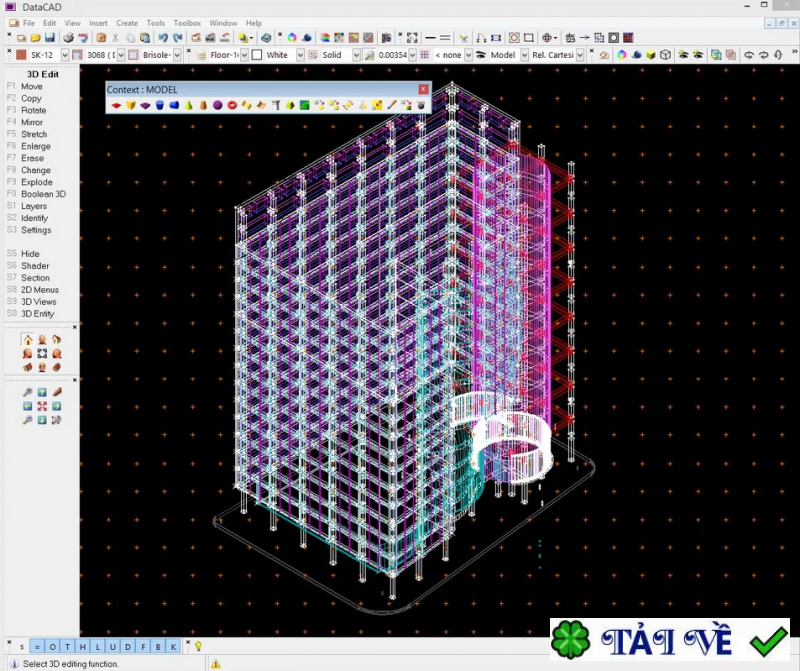
Task: Open the Floor layer dropdown
Action: click(x=244, y=55)
